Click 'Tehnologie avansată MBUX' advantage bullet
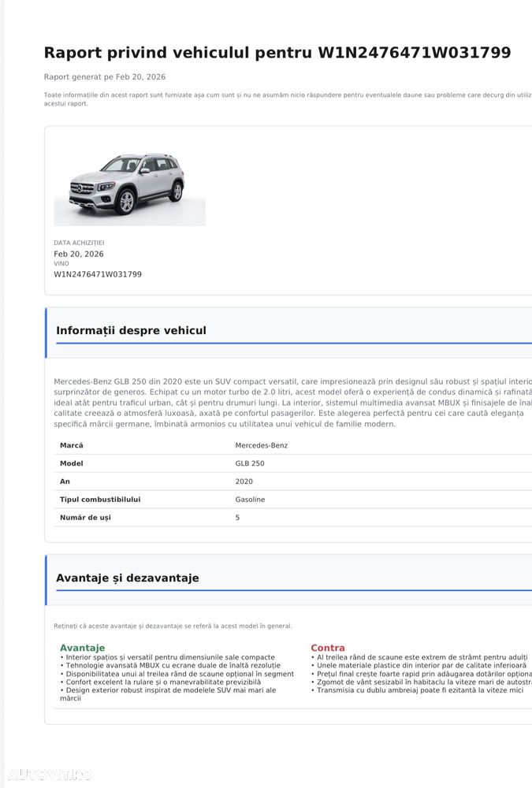 (170, 665)
